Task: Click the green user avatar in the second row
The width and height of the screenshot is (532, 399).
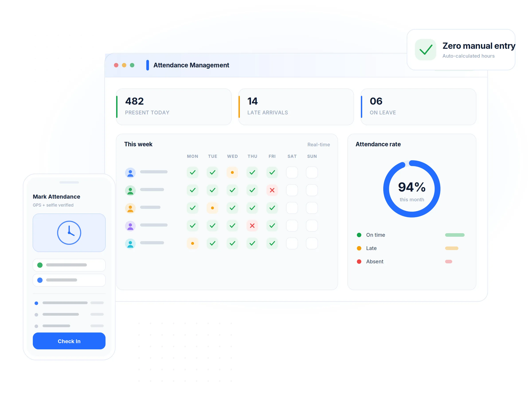Action: (130, 190)
